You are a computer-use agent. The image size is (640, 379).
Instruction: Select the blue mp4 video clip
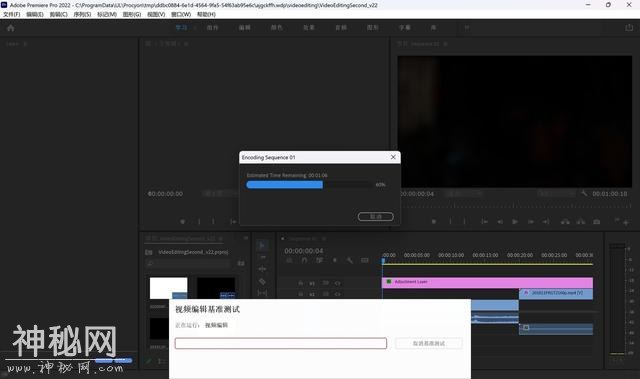(x=556, y=294)
